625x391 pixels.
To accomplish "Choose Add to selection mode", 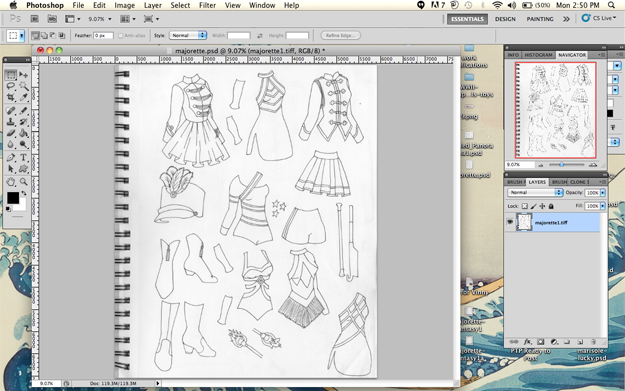I will pyautogui.click(x=44, y=35).
